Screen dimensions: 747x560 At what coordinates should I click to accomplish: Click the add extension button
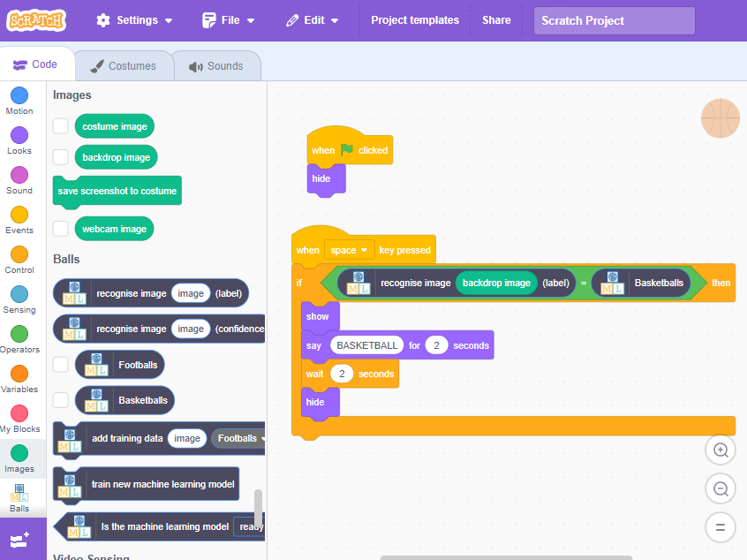[x=20, y=540]
